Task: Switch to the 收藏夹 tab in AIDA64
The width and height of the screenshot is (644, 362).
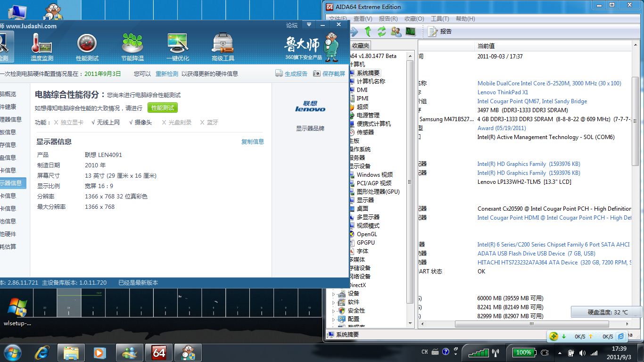Action: (360, 46)
